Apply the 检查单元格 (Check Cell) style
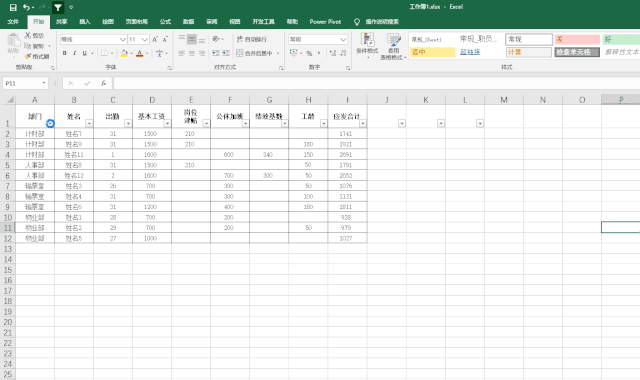The width and height of the screenshot is (640, 380). coord(577,52)
